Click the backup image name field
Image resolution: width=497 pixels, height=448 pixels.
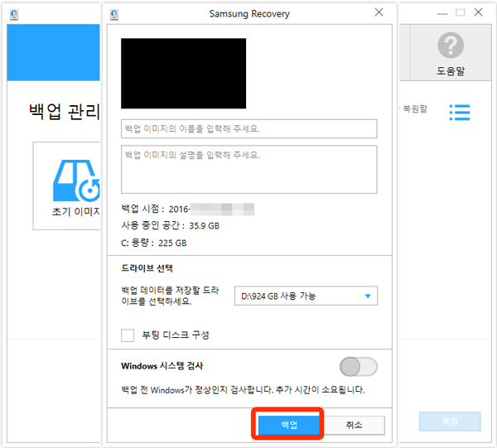pyautogui.click(x=248, y=128)
